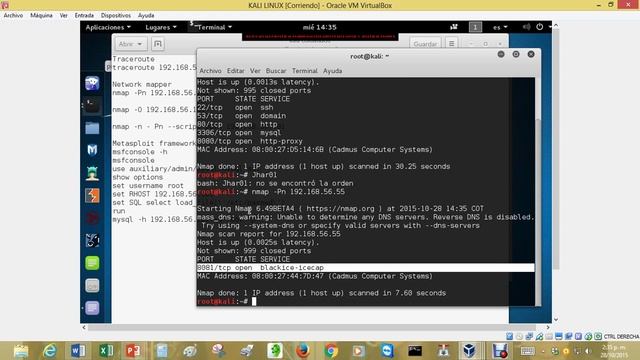Open the green chat icon in dock
The height and width of the screenshot is (360, 640).
[92, 263]
